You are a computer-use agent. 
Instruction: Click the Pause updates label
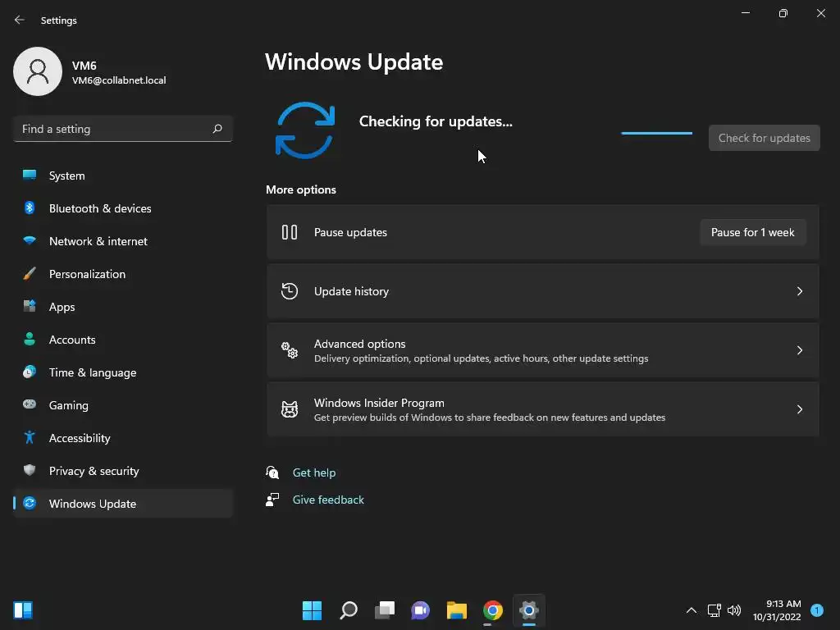(350, 232)
